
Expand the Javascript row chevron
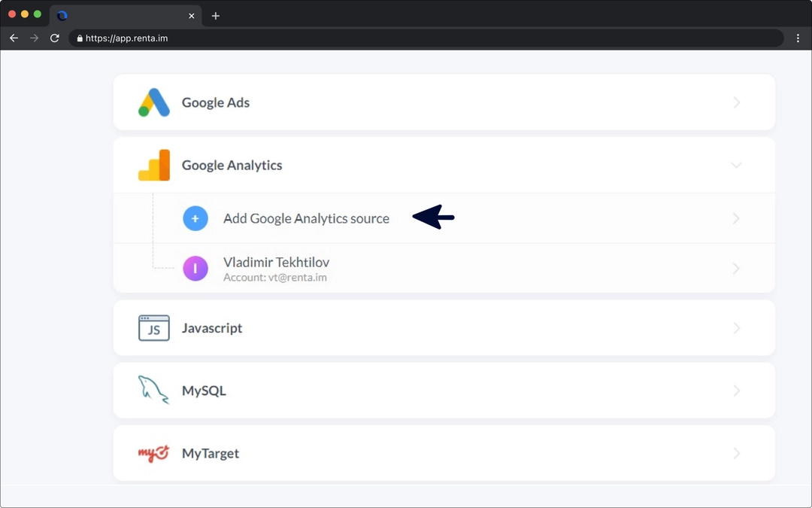tap(736, 328)
